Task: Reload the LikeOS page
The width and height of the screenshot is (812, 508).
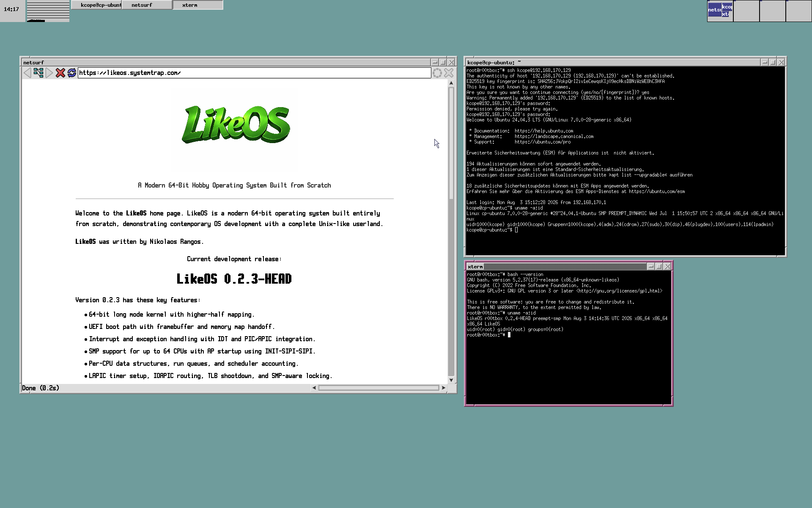Action: [72, 73]
